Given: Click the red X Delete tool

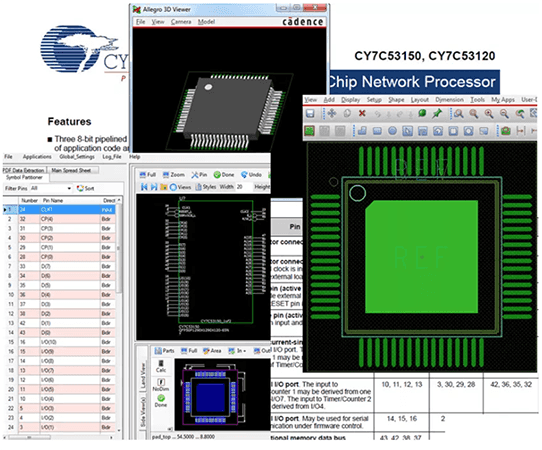Looking at the screenshot, I should (x=362, y=113).
